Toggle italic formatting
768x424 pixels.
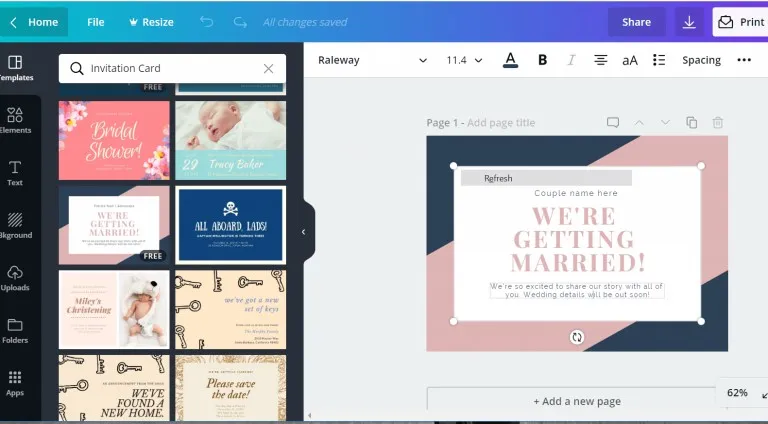click(571, 60)
